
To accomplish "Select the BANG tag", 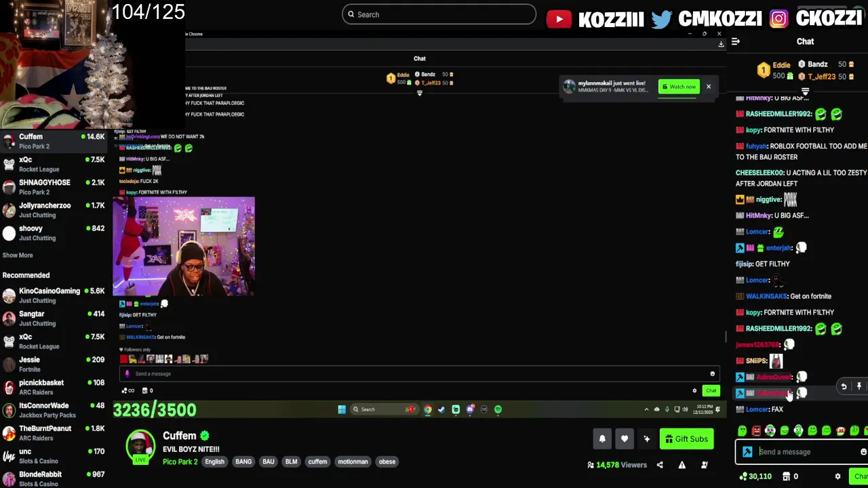I will 243,462.
